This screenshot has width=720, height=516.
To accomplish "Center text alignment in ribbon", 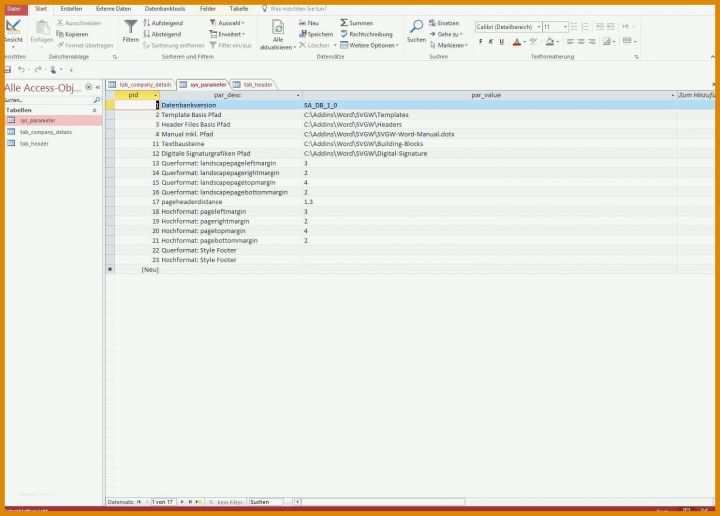I will [581, 42].
